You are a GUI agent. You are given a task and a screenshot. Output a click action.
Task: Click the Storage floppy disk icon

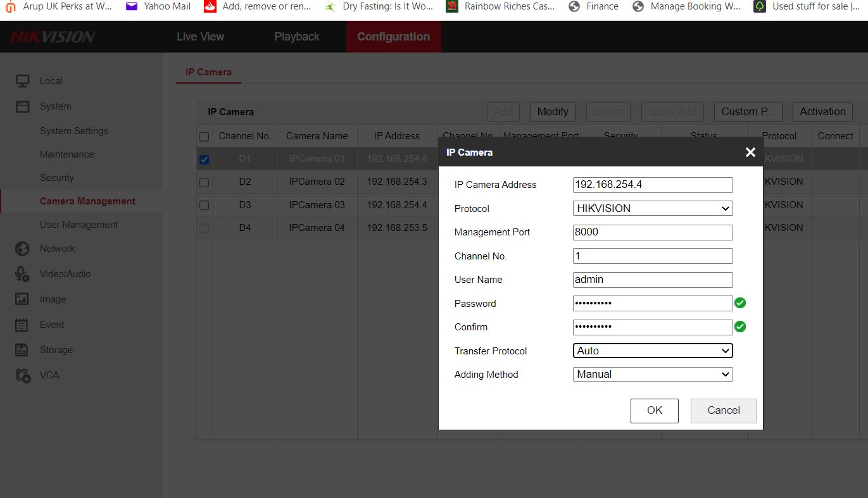point(22,350)
